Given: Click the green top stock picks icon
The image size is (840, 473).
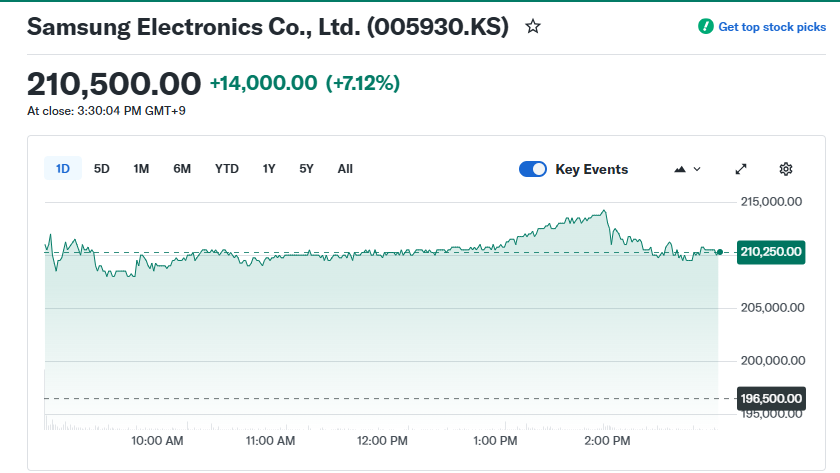Looking at the screenshot, I should [706, 27].
